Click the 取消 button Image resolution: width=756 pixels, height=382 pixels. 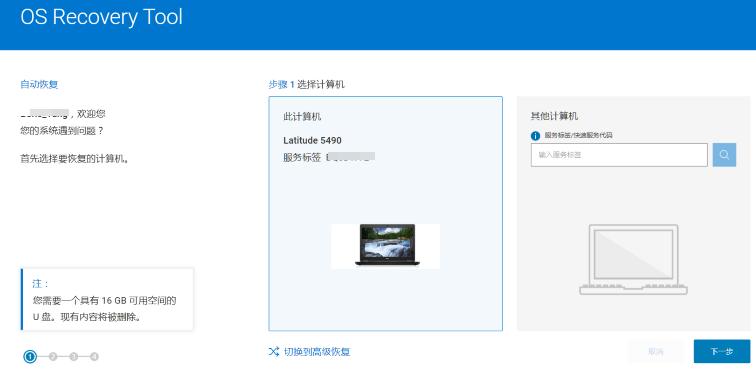pos(655,352)
